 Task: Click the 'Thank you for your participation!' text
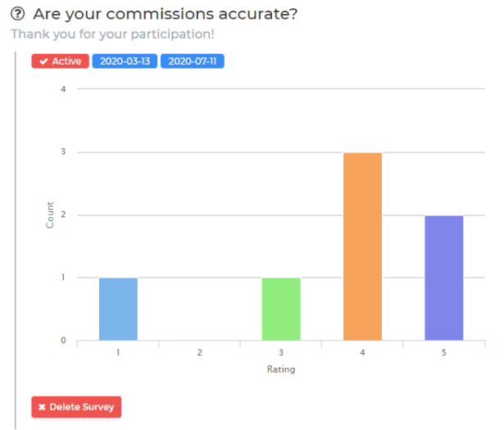point(113,35)
